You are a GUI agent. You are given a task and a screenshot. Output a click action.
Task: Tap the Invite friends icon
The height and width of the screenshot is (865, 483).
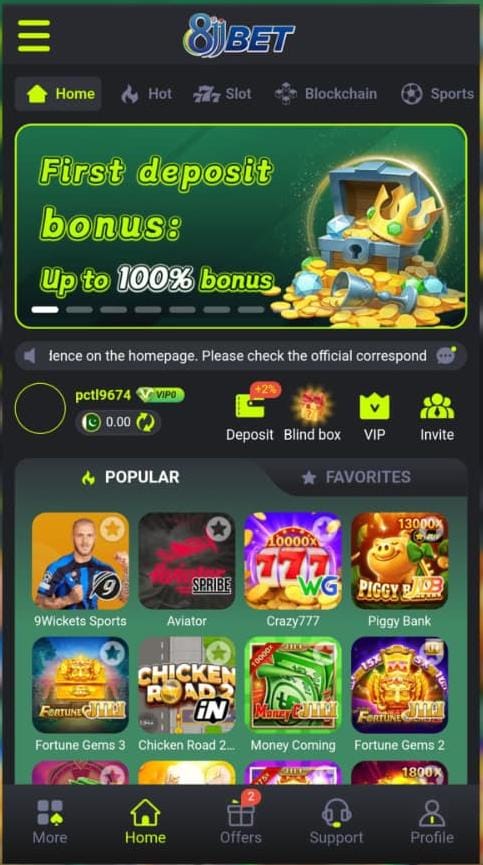click(437, 405)
